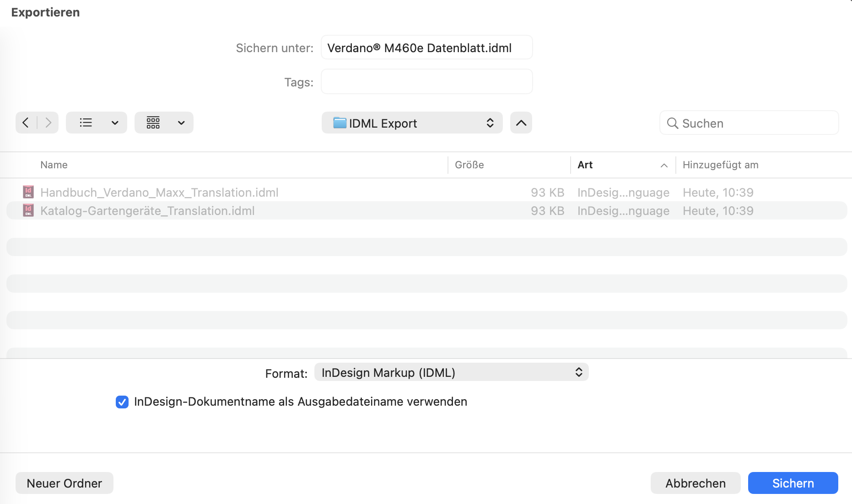Edit the Sichern unter filename field
Viewport: 852px width, 504px height.
click(426, 48)
